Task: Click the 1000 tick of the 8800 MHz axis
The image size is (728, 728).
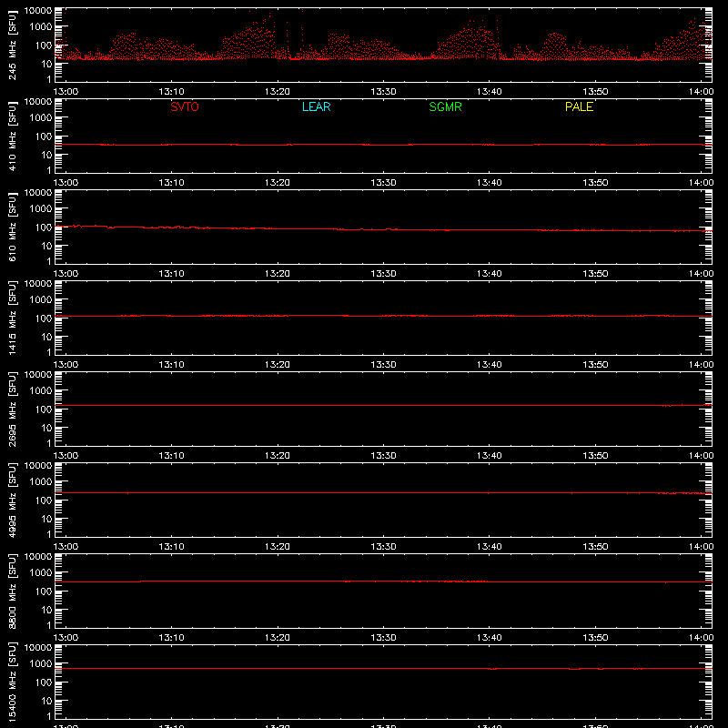Action: click(x=41, y=573)
